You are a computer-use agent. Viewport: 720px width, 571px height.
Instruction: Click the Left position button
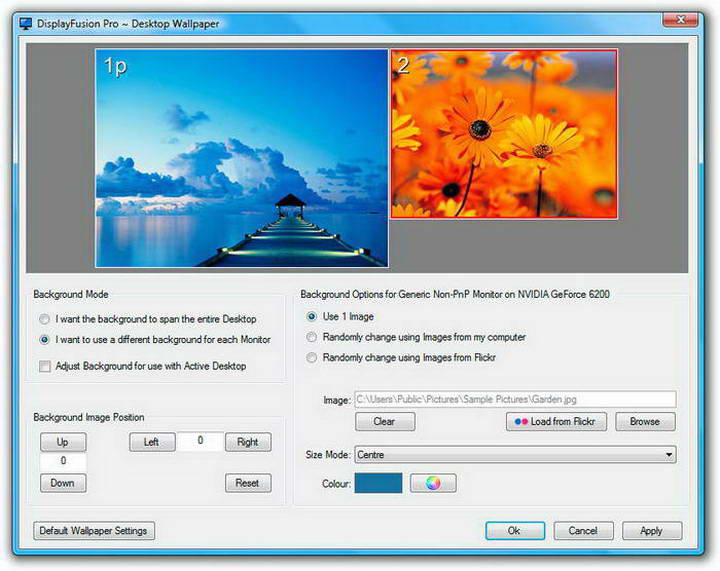pyautogui.click(x=152, y=442)
